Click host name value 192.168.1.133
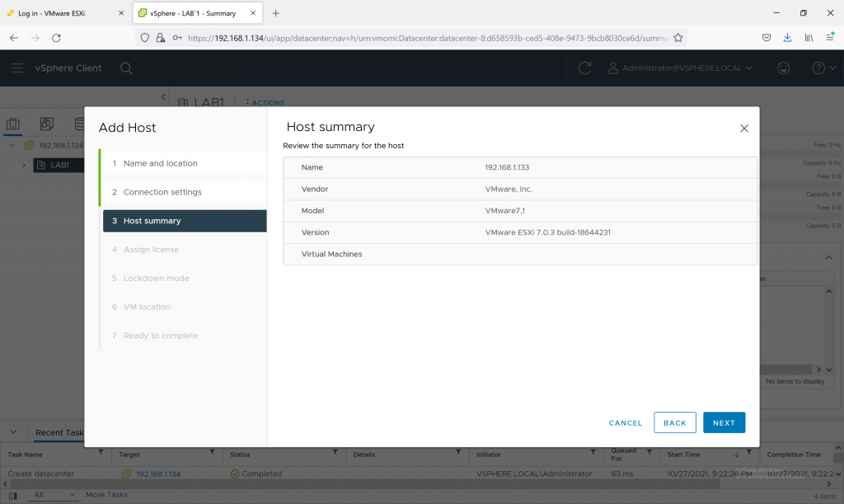This screenshot has height=504, width=844. (507, 167)
